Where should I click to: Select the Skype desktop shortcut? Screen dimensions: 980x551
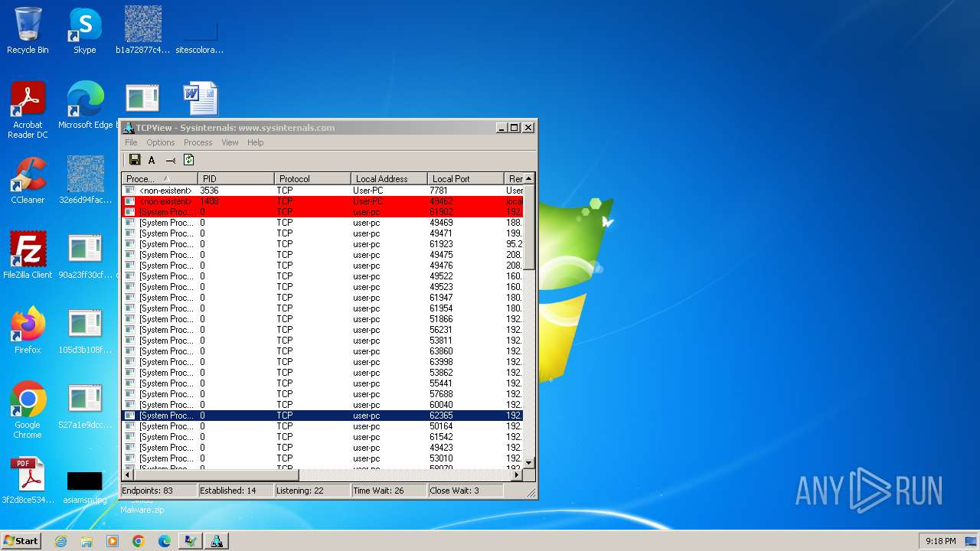click(85, 31)
